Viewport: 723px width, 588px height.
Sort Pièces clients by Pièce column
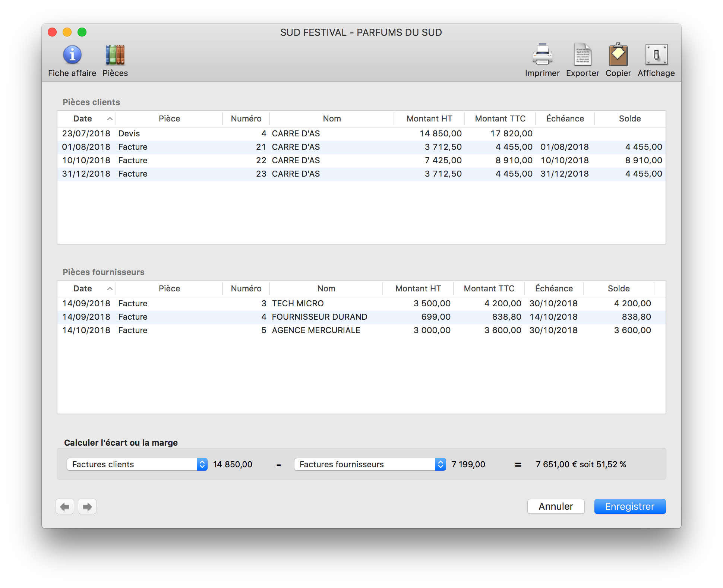pos(169,119)
